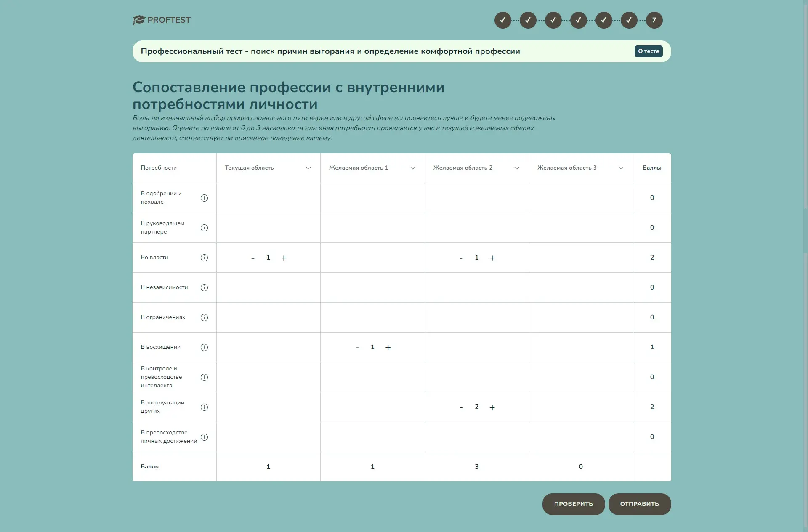808x532 pixels.
Task: Expand 'Желаемая область 3' dropdown
Action: tap(621, 168)
